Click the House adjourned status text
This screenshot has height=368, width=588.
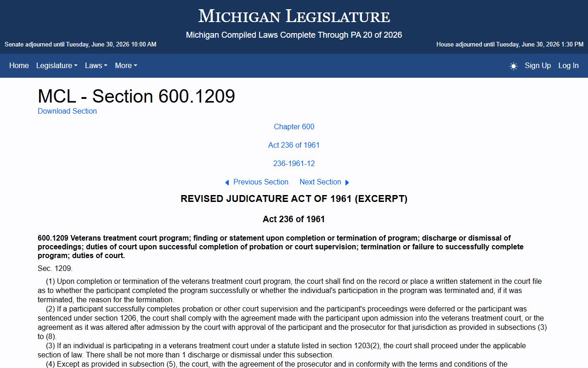coord(510,45)
